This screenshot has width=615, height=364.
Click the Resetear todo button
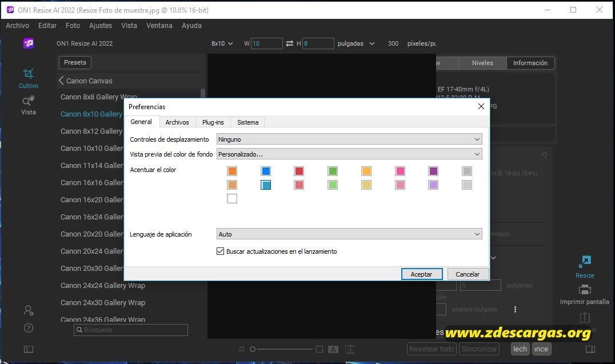(x=432, y=349)
